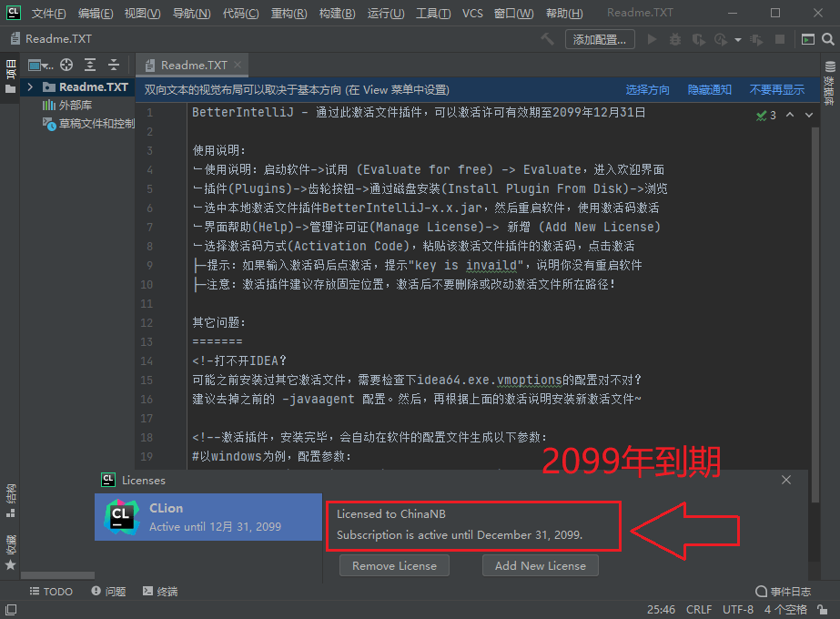Close the Readme.TXT editor tab
The height and width of the screenshot is (619, 840).
(238, 65)
